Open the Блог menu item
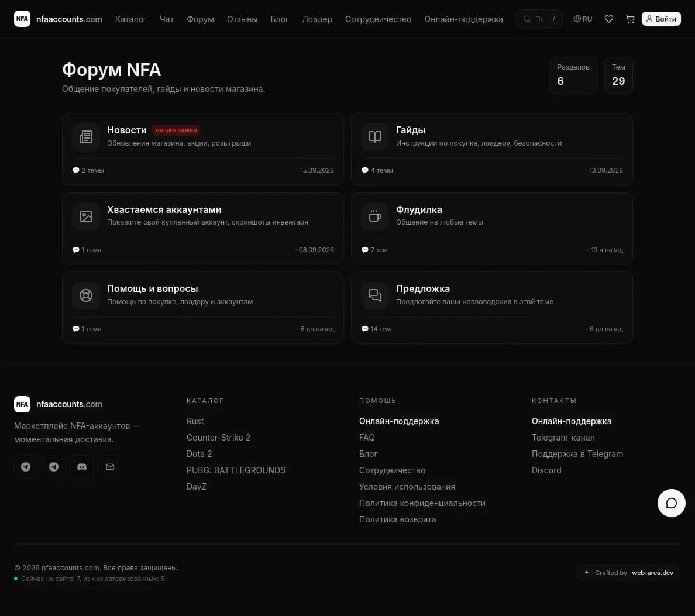The image size is (695, 616). point(280,19)
